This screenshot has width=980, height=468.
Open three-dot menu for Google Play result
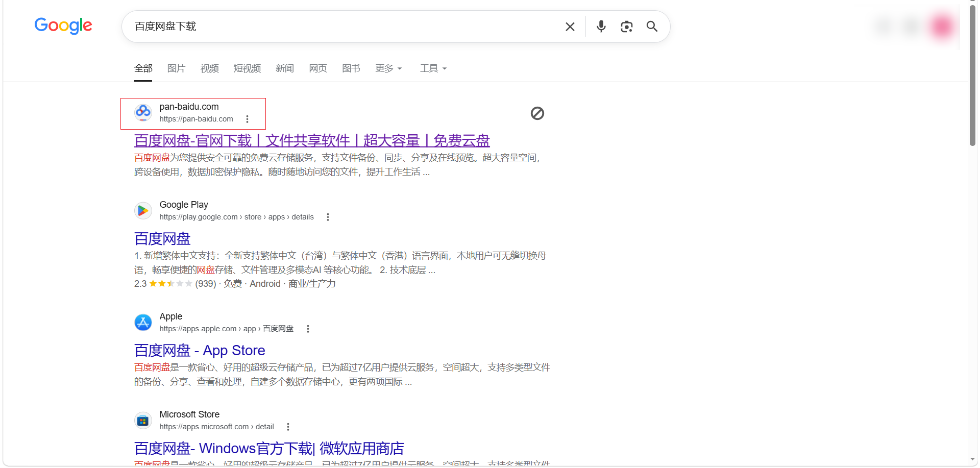(x=328, y=217)
